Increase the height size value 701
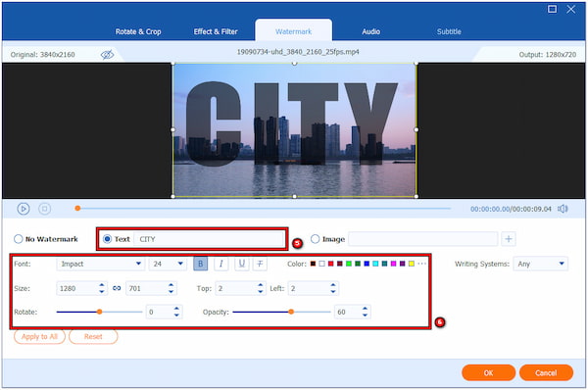588x390 pixels. [171, 285]
